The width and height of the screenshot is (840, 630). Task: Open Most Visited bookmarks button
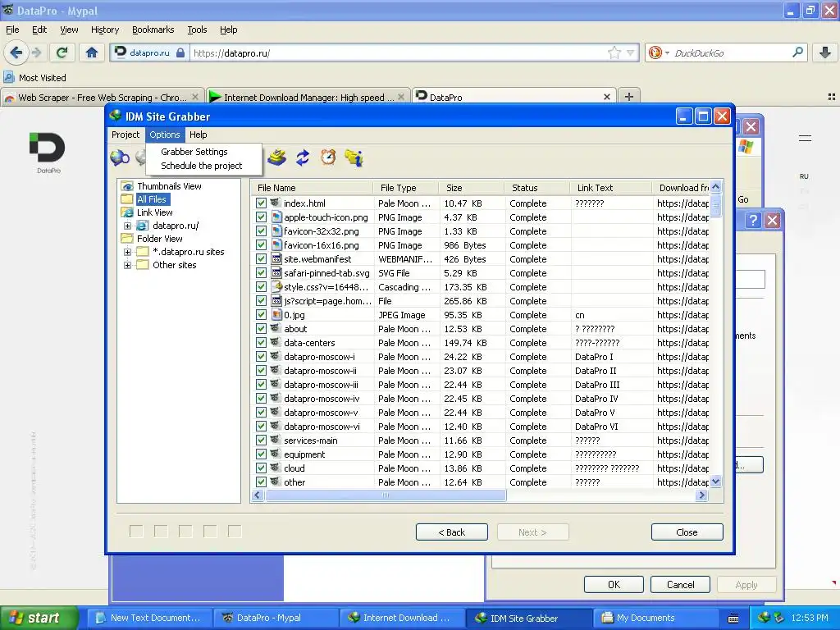pos(35,78)
